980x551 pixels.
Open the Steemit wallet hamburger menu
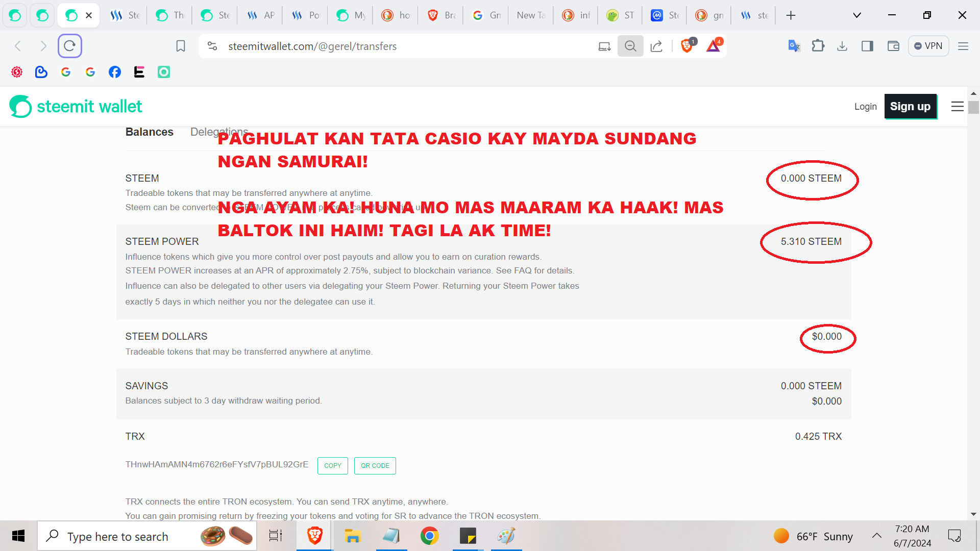958,107
